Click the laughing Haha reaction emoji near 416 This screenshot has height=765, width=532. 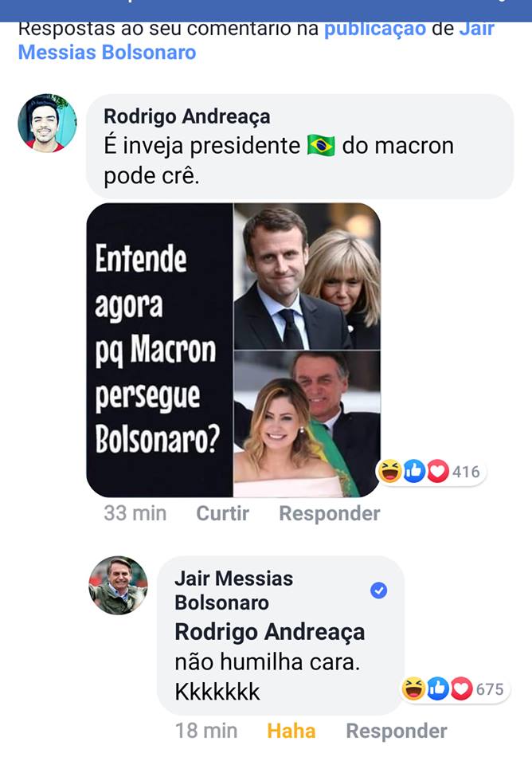pyautogui.click(x=389, y=470)
